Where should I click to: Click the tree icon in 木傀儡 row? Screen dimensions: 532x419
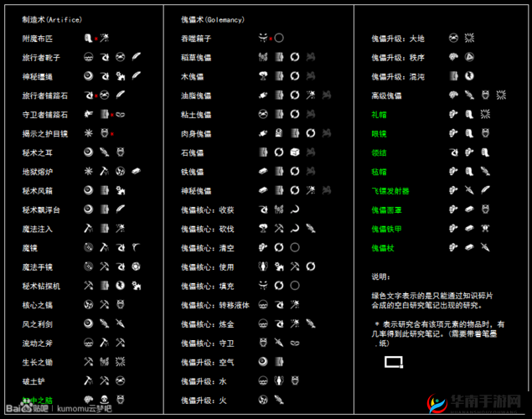pos(263,76)
